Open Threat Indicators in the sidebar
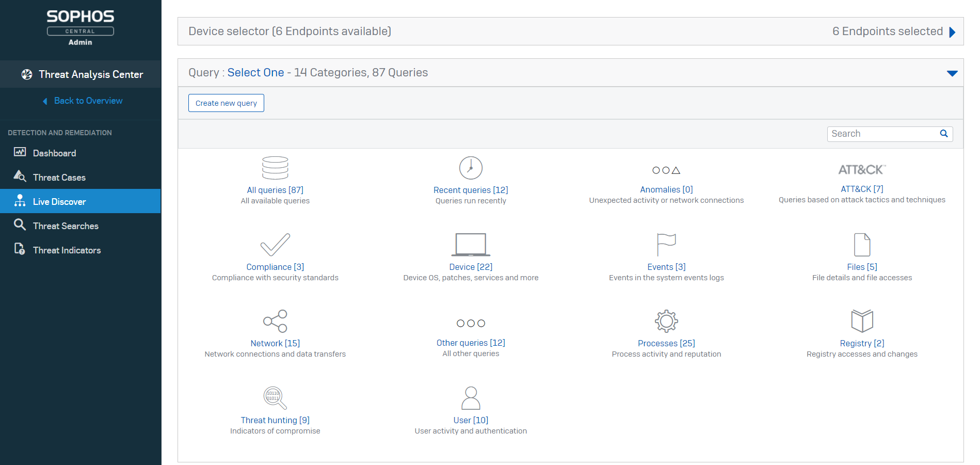980x465 pixels. pos(67,250)
